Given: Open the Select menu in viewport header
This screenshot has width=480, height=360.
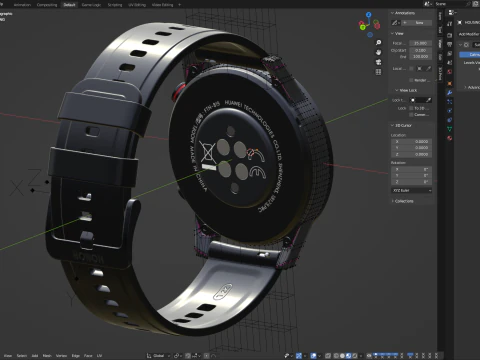Looking at the screenshot, I should (x=22, y=356).
